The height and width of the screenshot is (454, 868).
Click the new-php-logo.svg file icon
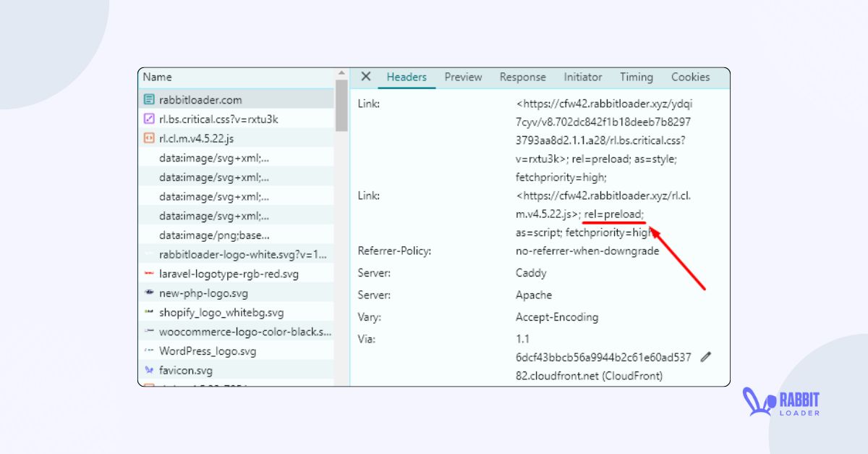pos(149,293)
